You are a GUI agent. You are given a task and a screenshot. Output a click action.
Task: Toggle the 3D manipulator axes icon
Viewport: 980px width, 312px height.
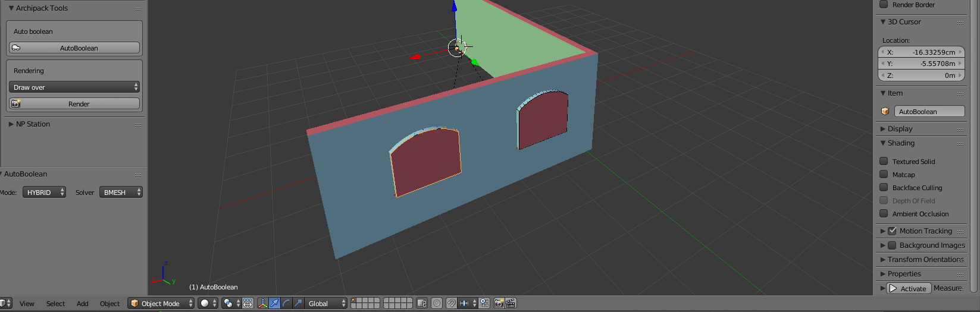click(x=262, y=303)
